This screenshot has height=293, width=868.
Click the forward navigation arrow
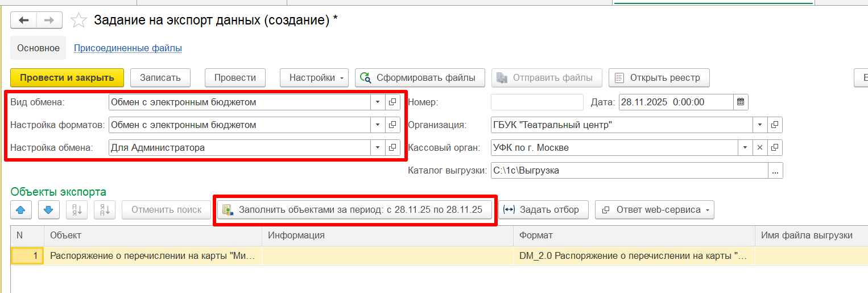pos(49,20)
